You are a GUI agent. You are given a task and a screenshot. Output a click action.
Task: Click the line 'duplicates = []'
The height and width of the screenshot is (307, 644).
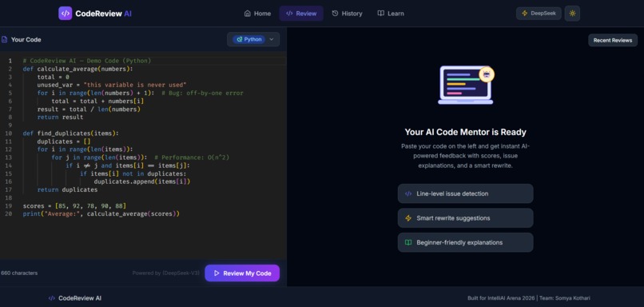point(64,142)
